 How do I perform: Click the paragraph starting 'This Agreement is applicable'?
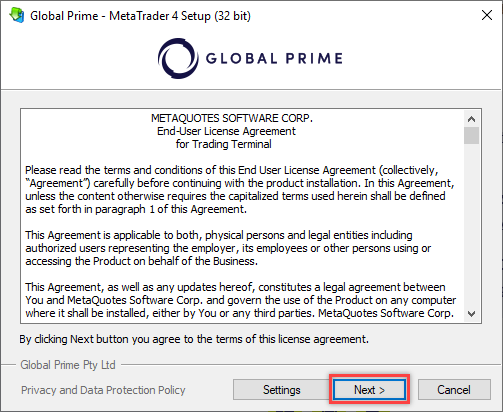(228, 248)
